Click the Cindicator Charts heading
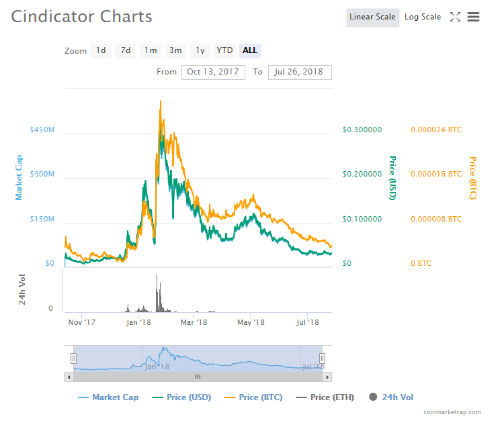 tap(81, 17)
